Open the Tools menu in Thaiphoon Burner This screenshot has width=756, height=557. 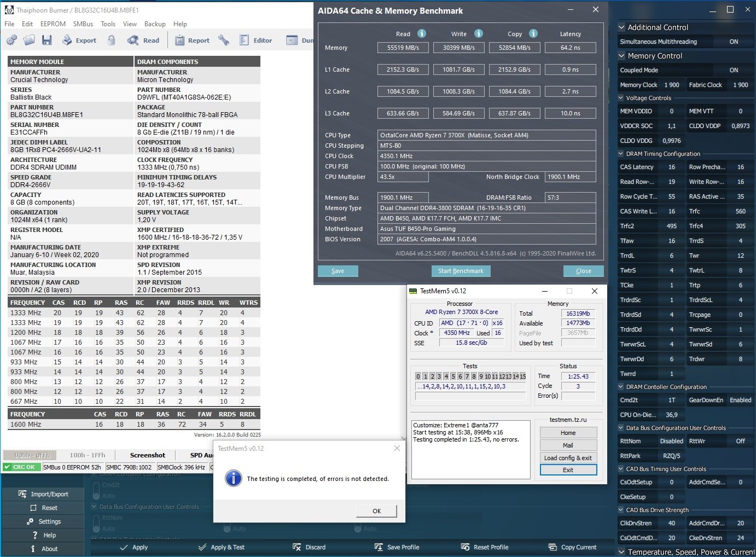[x=108, y=24]
